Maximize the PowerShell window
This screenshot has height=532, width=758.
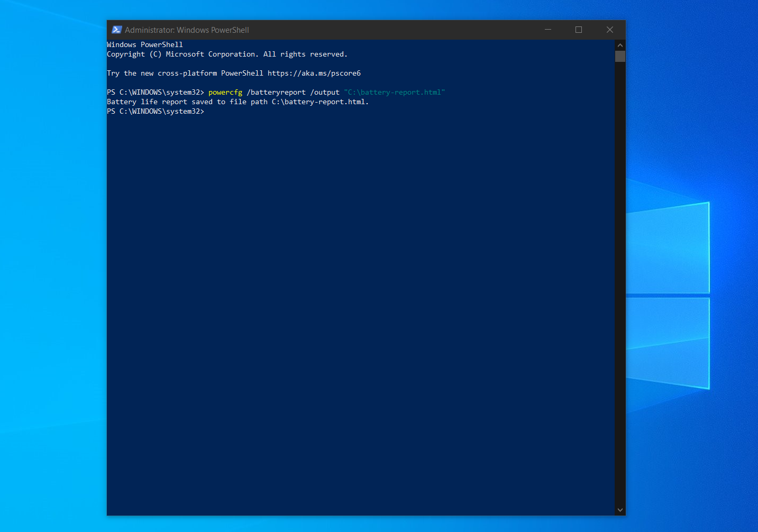point(578,30)
